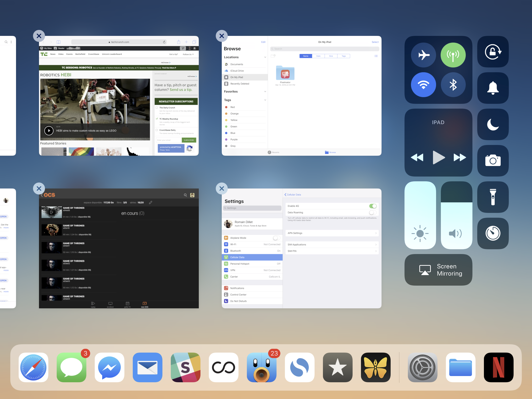Tap the Screen Mirroring button
Image resolution: width=532 pixels, height=399 pixels.
[x=438, y=270]
